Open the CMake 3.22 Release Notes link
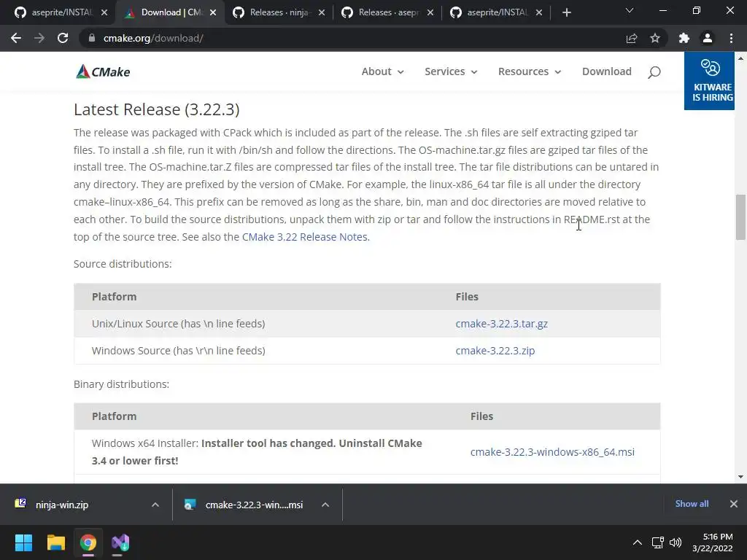 point(305,237)
